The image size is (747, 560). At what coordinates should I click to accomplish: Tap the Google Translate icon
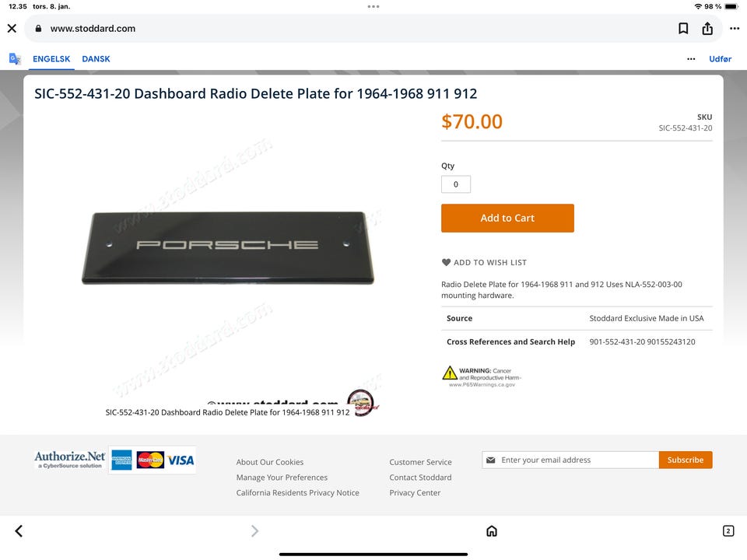pos(15,58)
